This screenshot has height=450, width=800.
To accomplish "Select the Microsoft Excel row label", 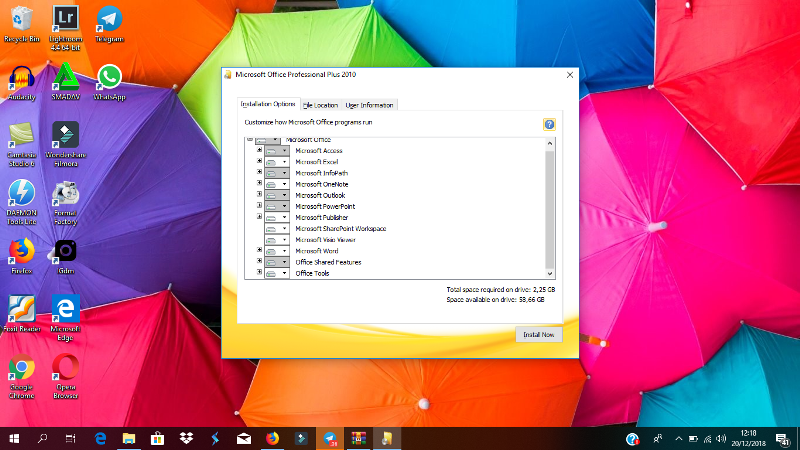I will pos(317,162).
